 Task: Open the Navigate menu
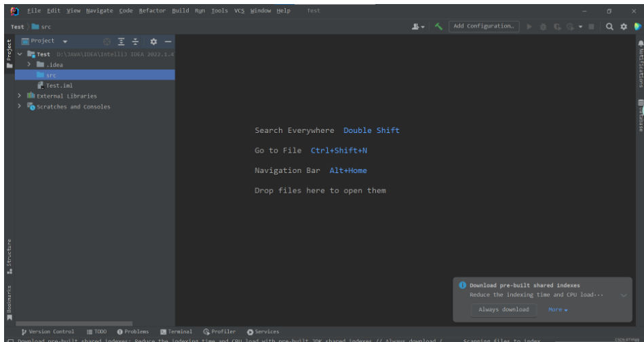click(99, 11)
